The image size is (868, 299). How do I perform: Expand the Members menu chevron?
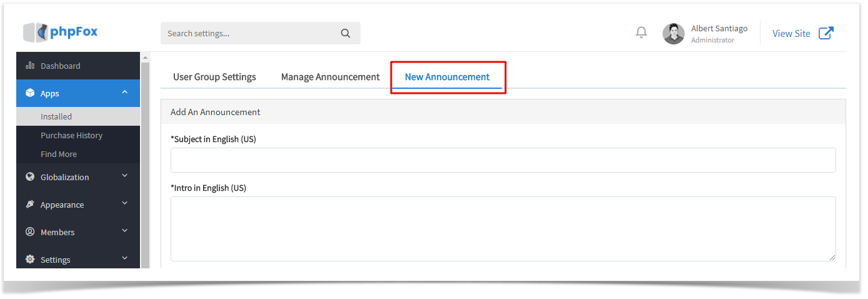[125, 231]
